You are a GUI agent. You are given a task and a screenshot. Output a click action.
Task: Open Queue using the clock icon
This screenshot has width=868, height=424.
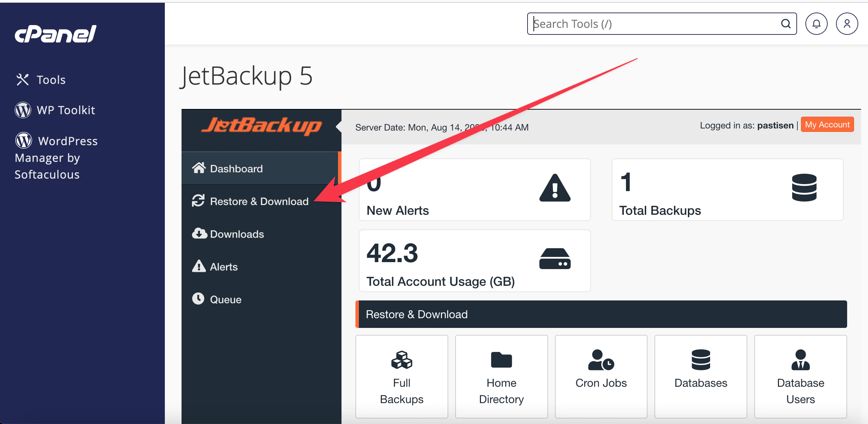(x=199, y=299)
